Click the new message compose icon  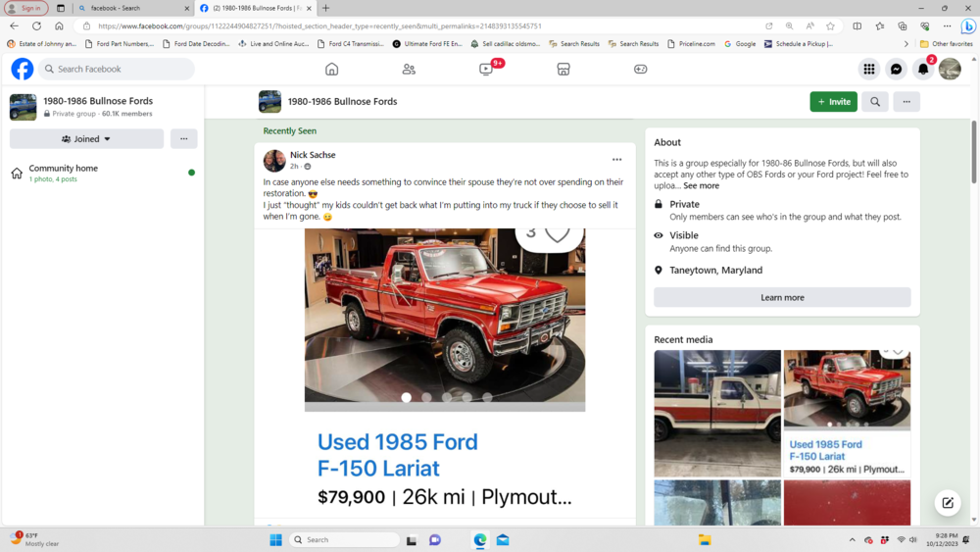(x=948, y=503)
